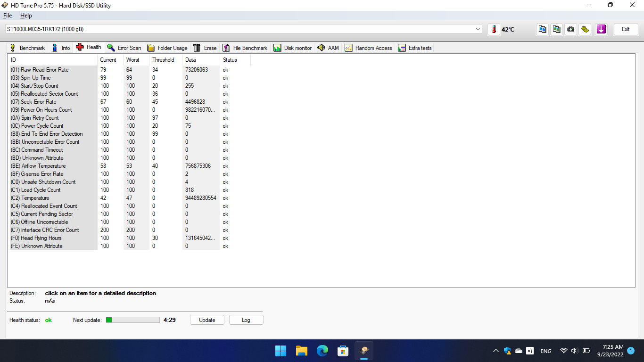Click the purple down arrow icon
644x362 pixels.
point(601,29)
